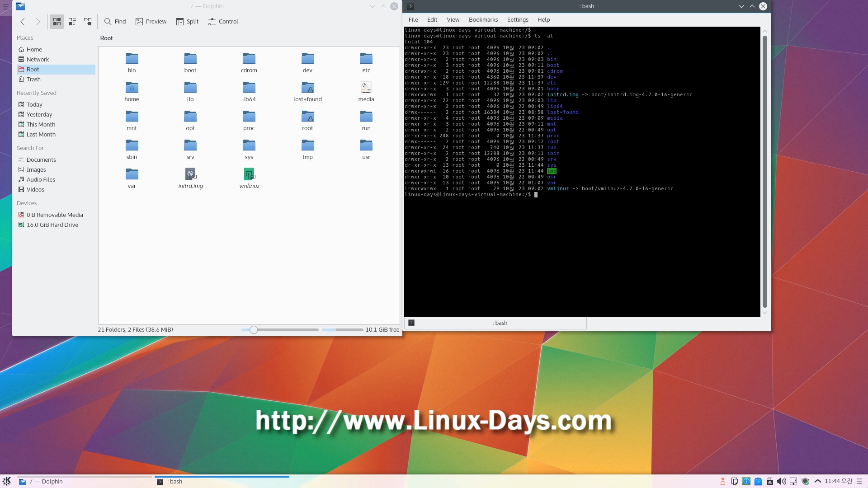Click the Find button in Dolphin

tap(115, 22)
